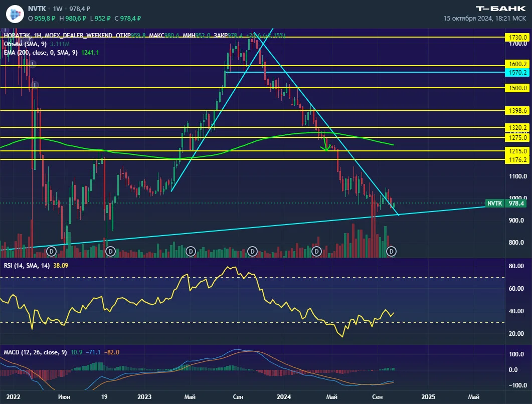Viewport: 532px width, 404px height.
Task: Click the RSI value 38.09
Action: click(61, 266)
